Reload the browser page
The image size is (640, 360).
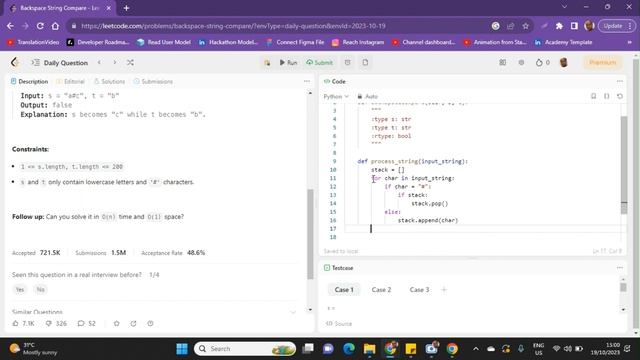[x=40, y=26]
